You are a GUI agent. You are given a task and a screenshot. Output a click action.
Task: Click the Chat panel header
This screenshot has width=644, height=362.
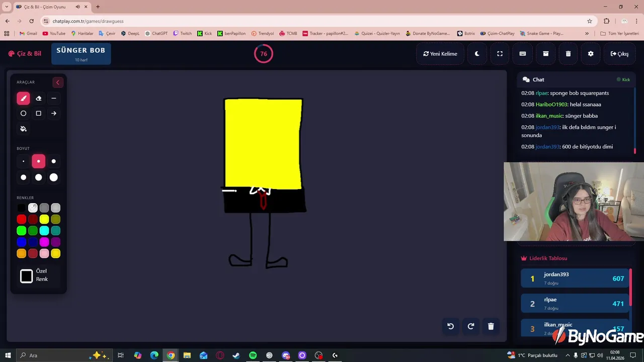click(577, 79)
